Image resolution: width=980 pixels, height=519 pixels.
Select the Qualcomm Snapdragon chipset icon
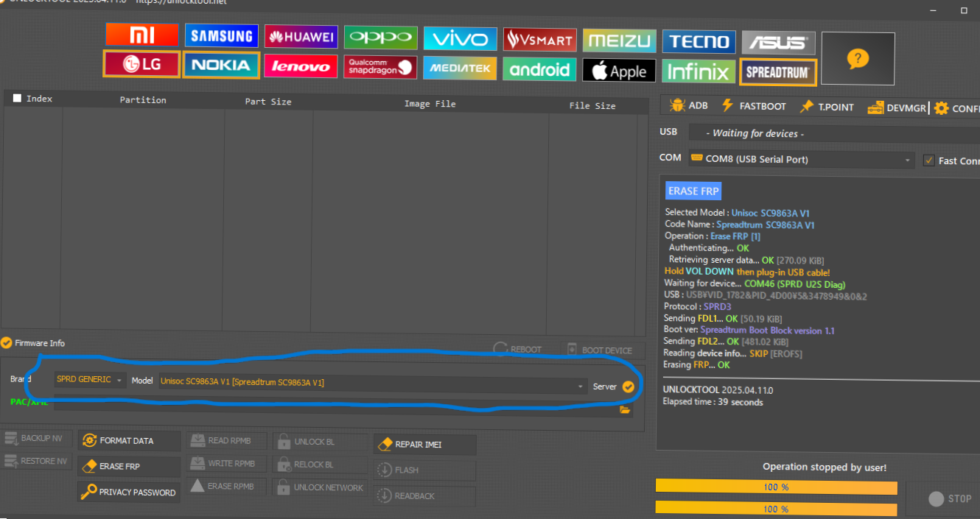(381, 68)
